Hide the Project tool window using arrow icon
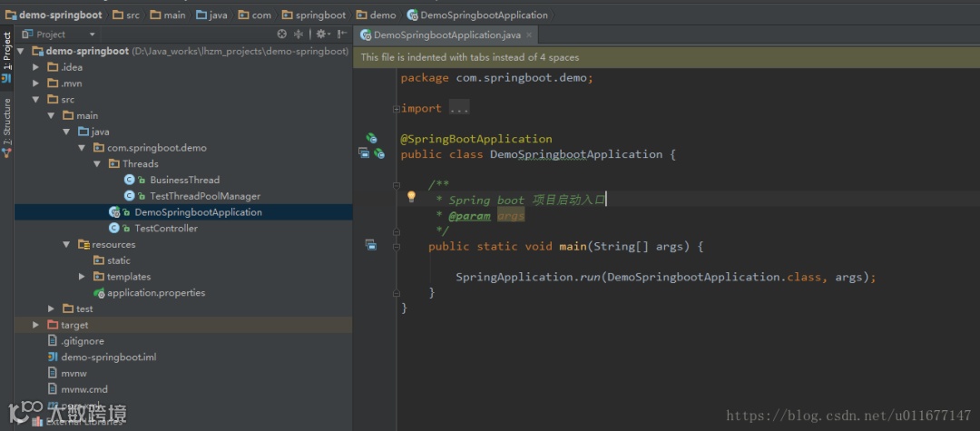 pos(342,34)
